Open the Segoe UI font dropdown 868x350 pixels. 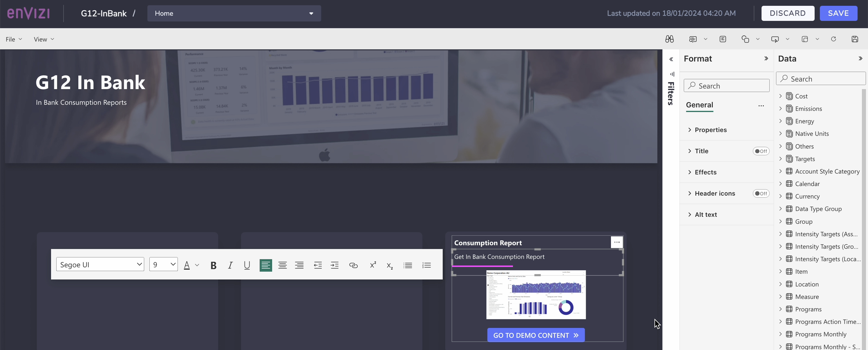pos(100,265)
